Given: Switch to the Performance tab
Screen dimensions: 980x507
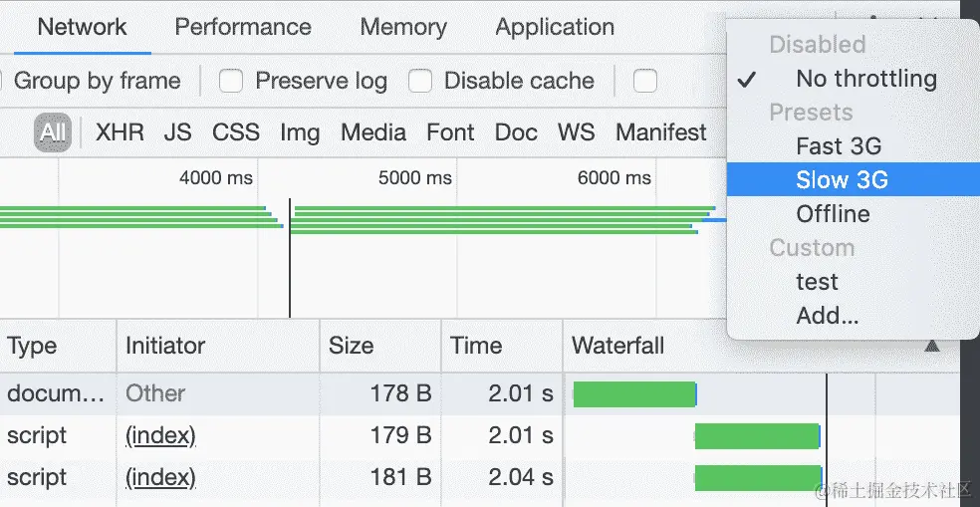Looking at the screenshot, I should click(x=243, y=27).
